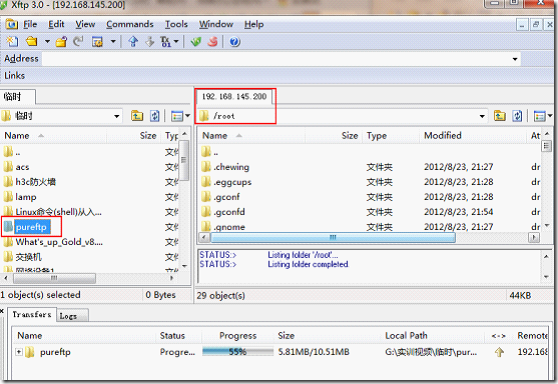The width and height of the screenshot is (558, 384).
Task: Click the remote pane horizontal scrollbar
Action: pyautogui.click(x=333, y=237)
